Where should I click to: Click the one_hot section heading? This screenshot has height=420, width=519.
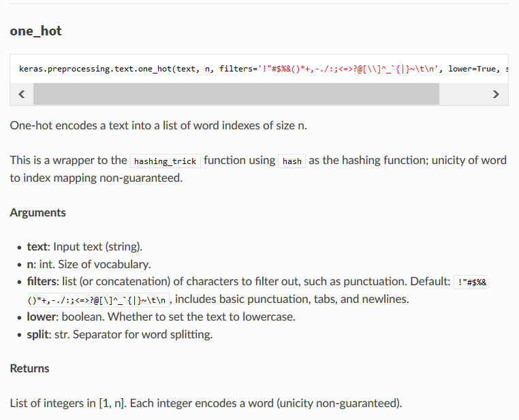35,31
